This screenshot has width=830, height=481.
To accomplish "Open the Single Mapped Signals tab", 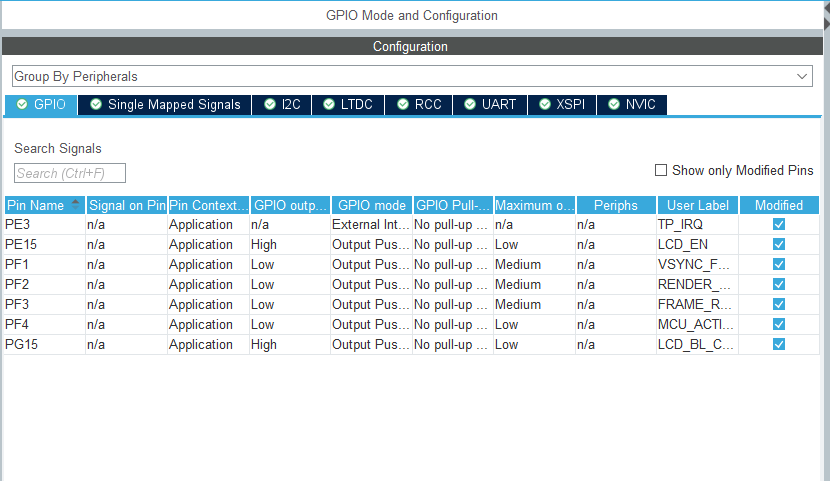I will coord(165,104).
